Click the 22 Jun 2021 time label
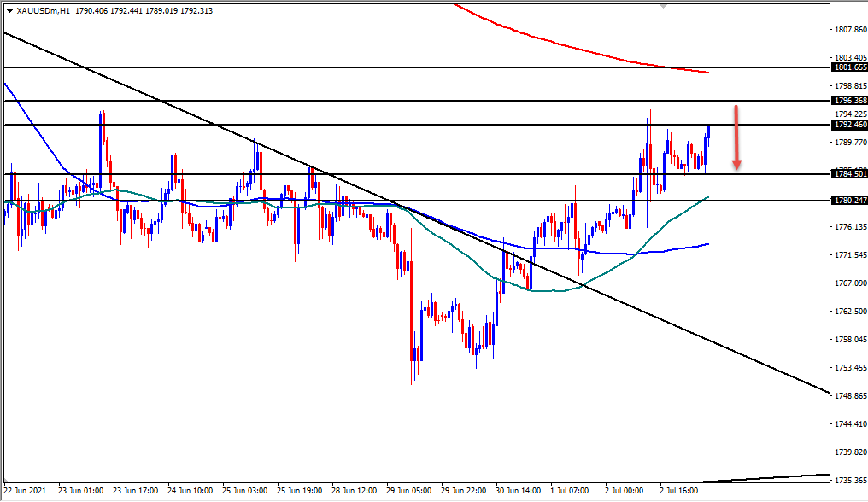 25,490
